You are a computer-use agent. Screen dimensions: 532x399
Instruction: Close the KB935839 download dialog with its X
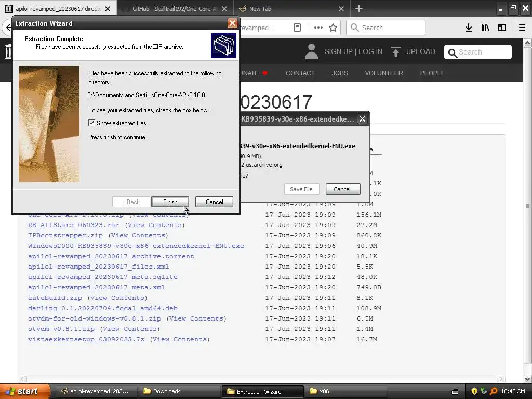(362, 119)
